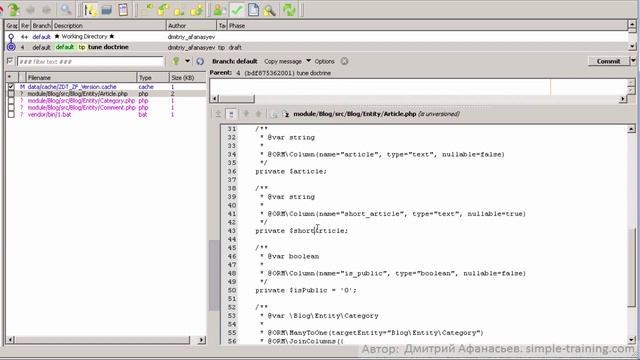640x360 pixels.
Task: Click the Pull incoming changes icon
Action: [x=163, y=9]
